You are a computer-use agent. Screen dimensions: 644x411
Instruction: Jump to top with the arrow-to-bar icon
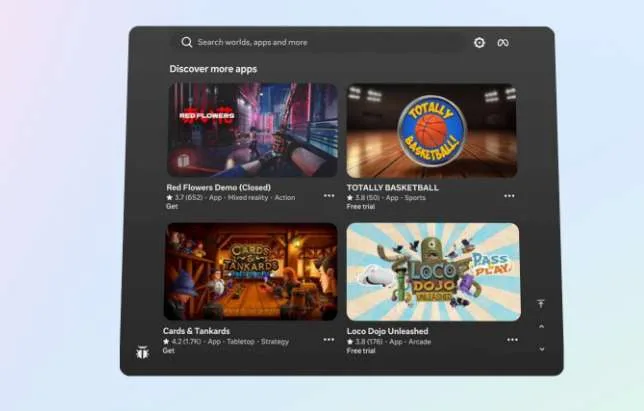click(541, 304)
